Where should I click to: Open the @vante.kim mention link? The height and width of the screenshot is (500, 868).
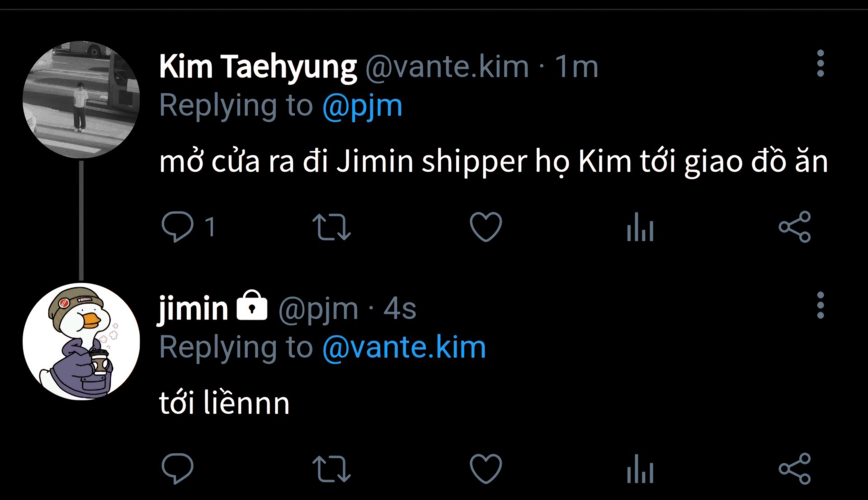coord(404,348)
